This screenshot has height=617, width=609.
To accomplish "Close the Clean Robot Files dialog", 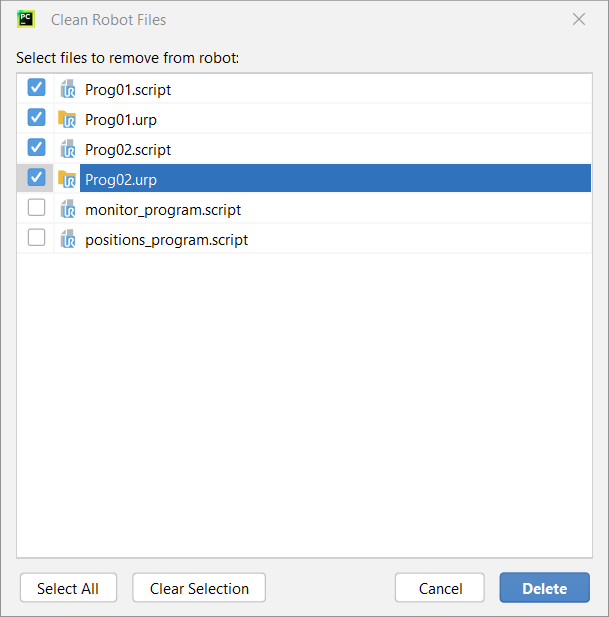I will click(579, 19).
